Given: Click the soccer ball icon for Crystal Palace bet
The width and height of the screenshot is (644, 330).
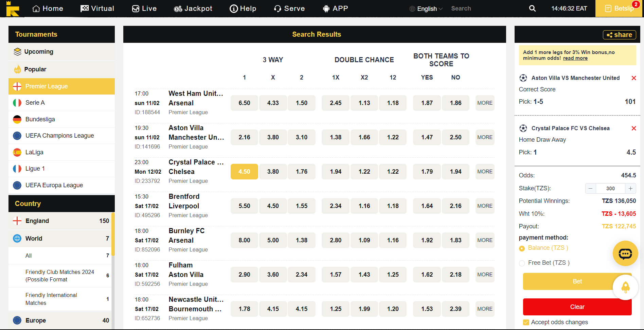Looking at the screenshot, I should pyautogui.click(x=523, y=128).
